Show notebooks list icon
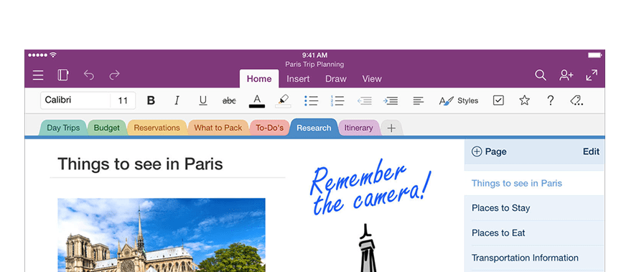The width and height of the screenshot is (644, 272). coord(63,75)
